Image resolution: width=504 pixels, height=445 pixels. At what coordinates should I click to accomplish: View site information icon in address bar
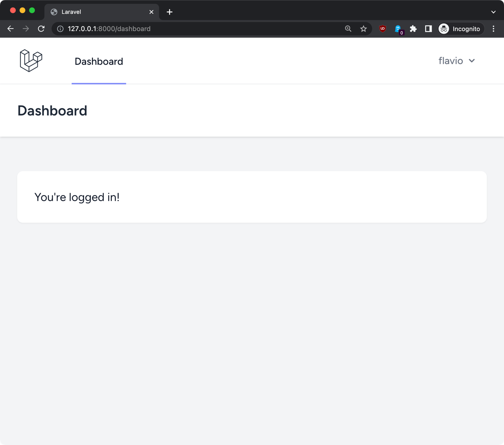tap(60, 29)
